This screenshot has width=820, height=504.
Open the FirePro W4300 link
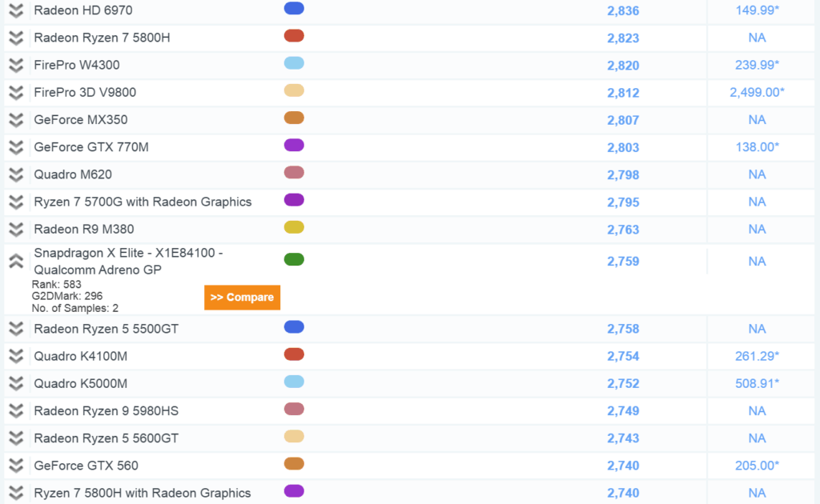coord(77,66)
